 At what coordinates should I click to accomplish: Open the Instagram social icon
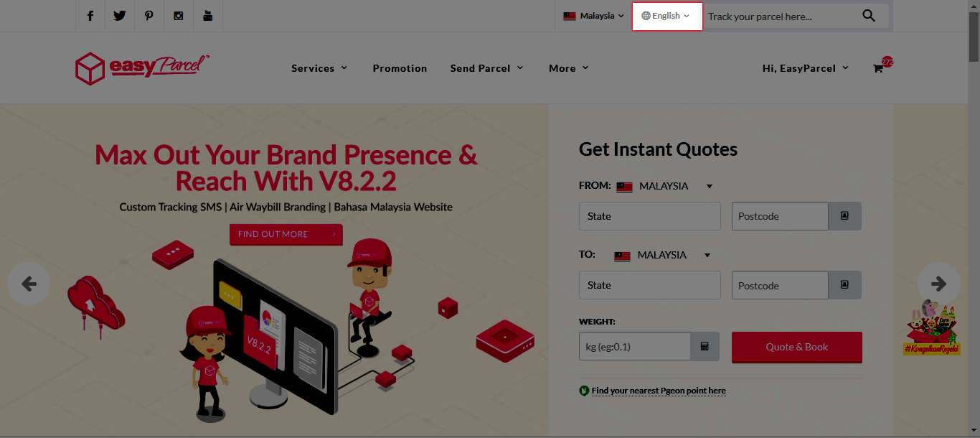[179, 16]
